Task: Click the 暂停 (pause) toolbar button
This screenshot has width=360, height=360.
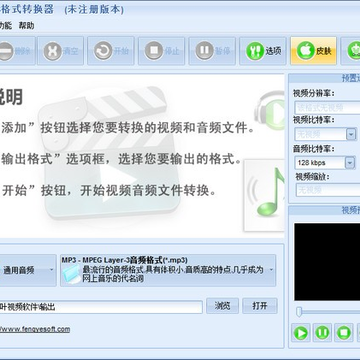Action: click(212, 51)
